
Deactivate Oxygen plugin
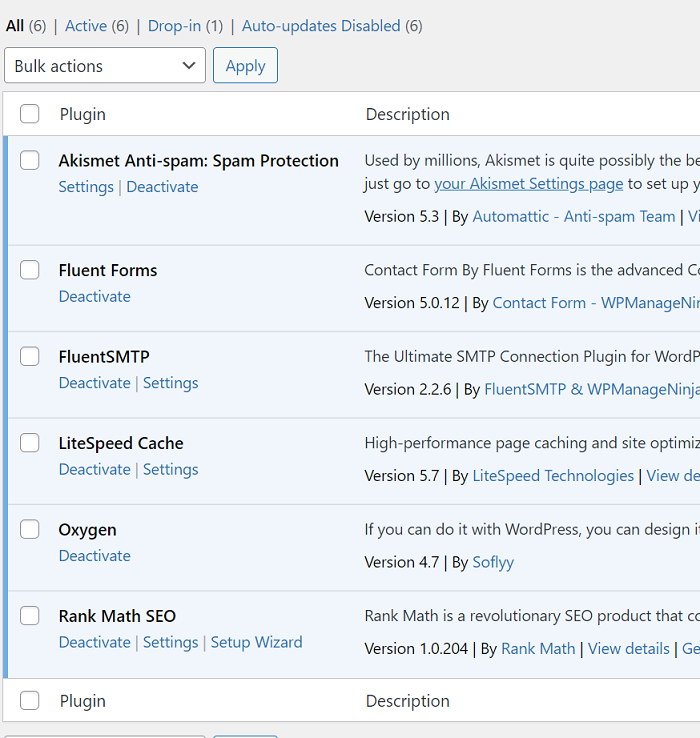pyautogui.click(x=95, y=556)
